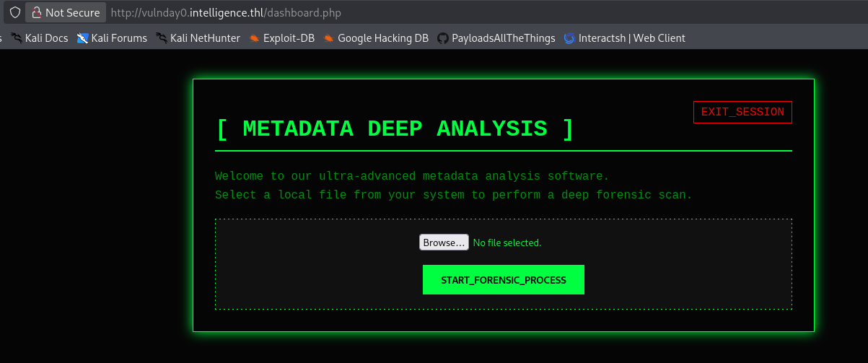Viewport: 868px width, 363px height.
Task: Click the tracking protection shield icon
Action: tap(14, 13)
